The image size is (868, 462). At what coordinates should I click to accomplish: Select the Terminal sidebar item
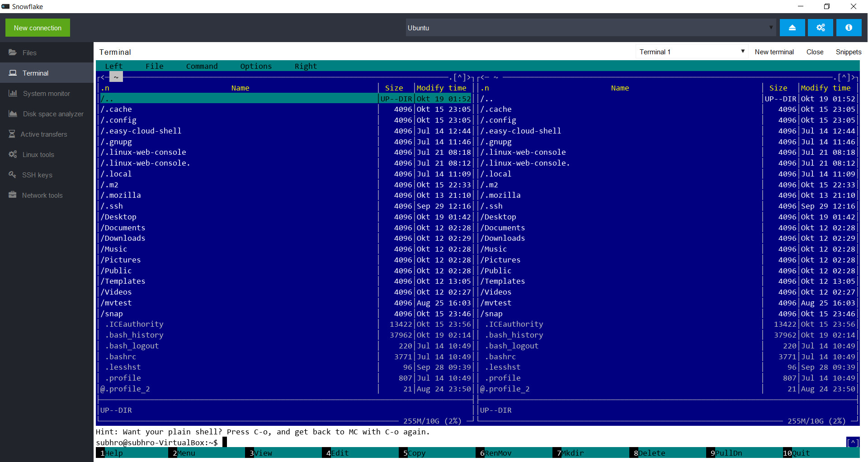[x=47, y=73]
